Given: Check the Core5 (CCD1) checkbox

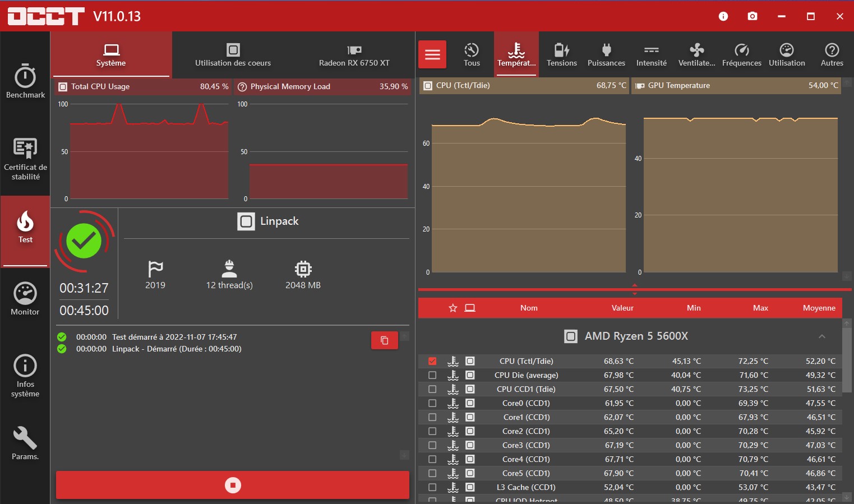Looking at the screenshot, I should click(432, 473).
